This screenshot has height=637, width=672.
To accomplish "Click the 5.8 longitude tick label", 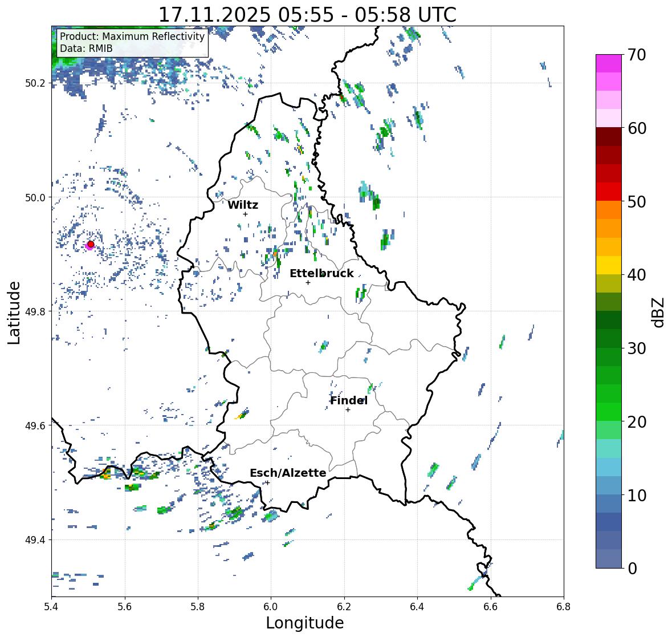I will click(x=198, y=607).
